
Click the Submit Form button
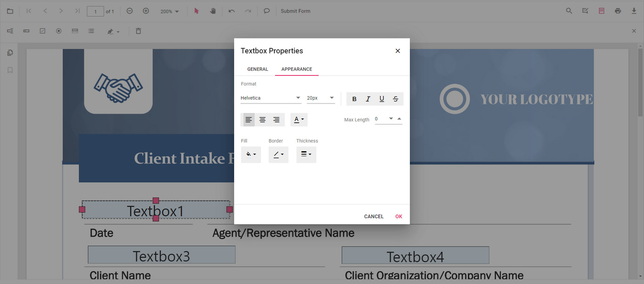(295, 11)
